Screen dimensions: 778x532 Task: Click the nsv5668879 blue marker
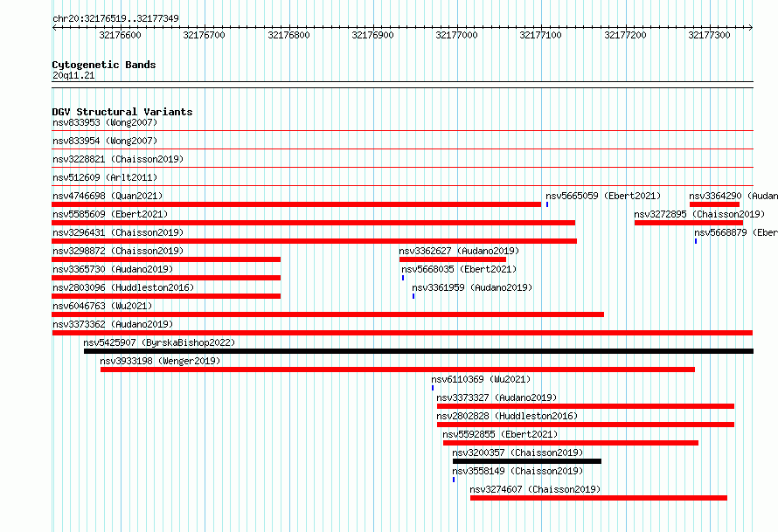696,241
